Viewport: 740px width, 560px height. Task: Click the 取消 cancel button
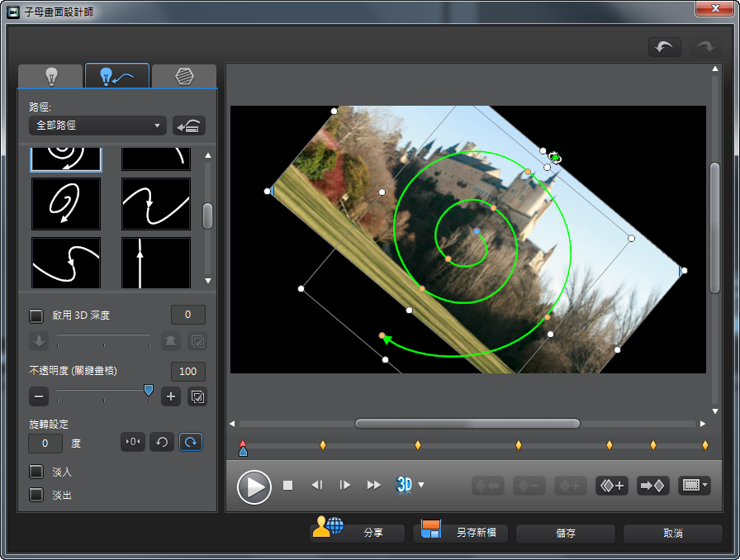click(672, 534)
